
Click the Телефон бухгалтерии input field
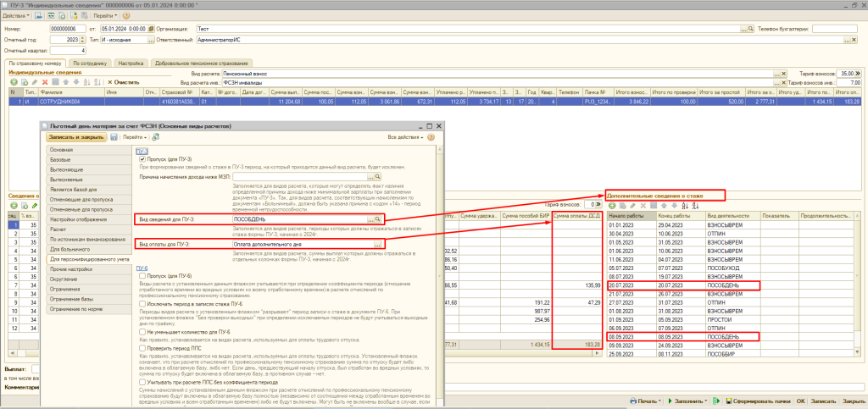(836, 28)
